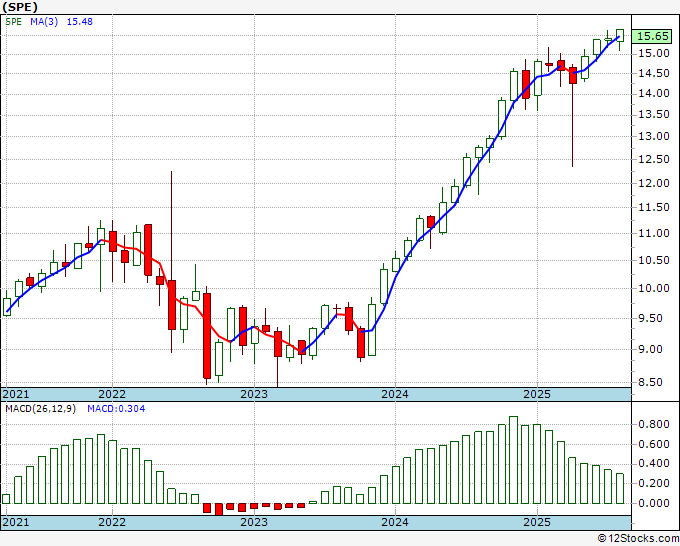Click 2021 on the MACD panel timeline

(16, 522)
